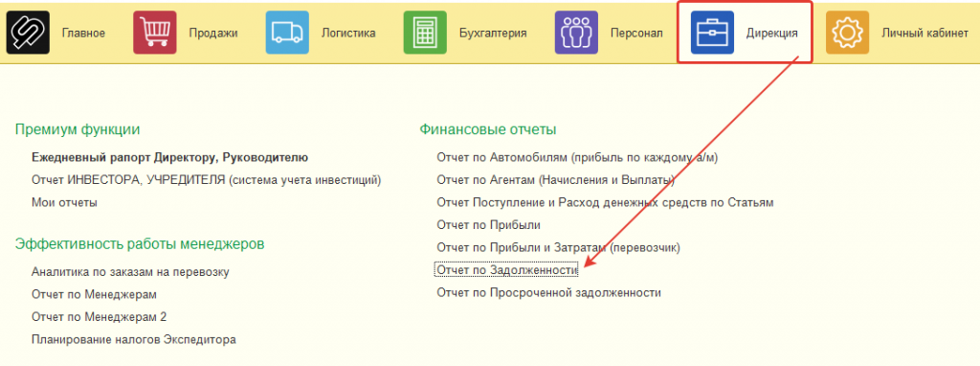Open Отчет ИНВЕСТОРА, УЧРЕДИТЕЛЯ report
The height and width of the screenshot is (366, 980).
click(207, 179)
